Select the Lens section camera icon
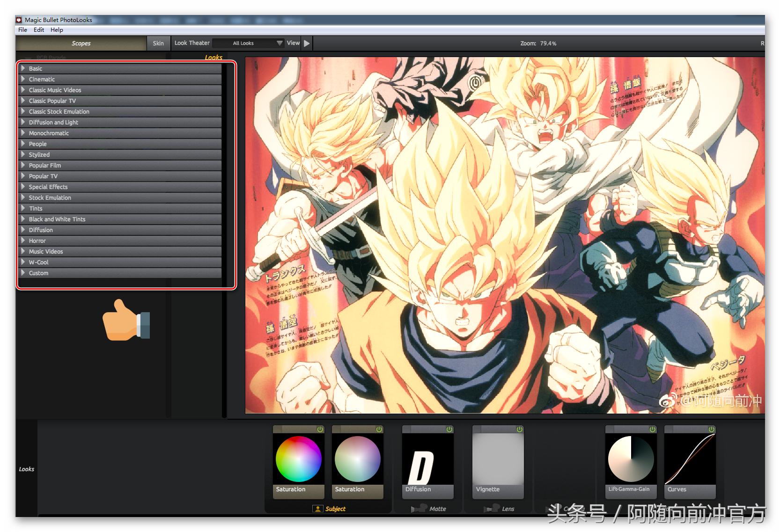780x532 pixels. pos(492,509)
